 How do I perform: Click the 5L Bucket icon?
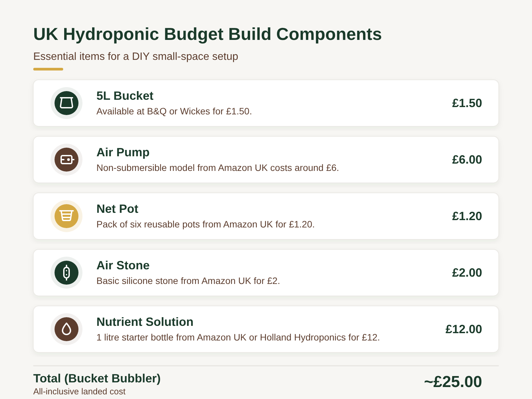[x=66, y=103]
